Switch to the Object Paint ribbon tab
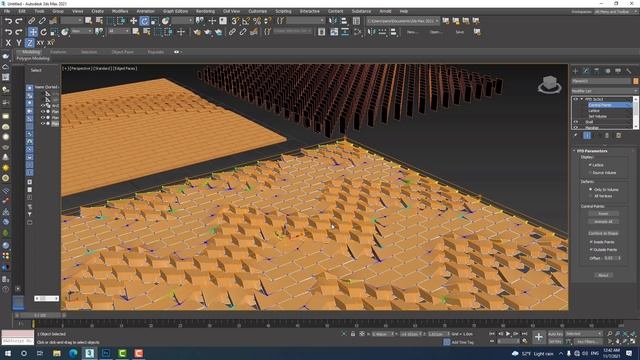 click(122, 52)
